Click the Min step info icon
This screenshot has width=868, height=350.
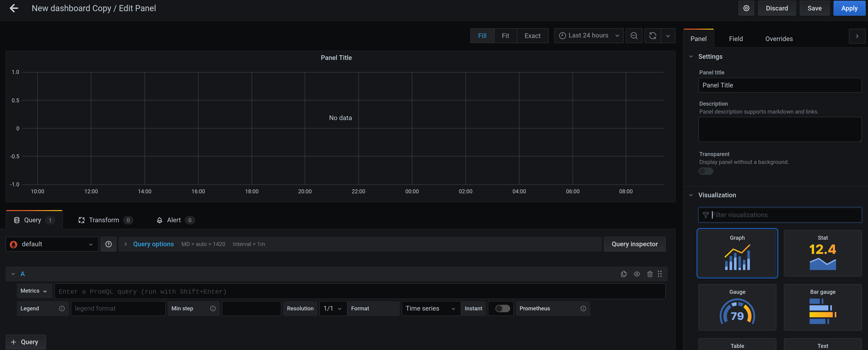(x=213, y=308)
